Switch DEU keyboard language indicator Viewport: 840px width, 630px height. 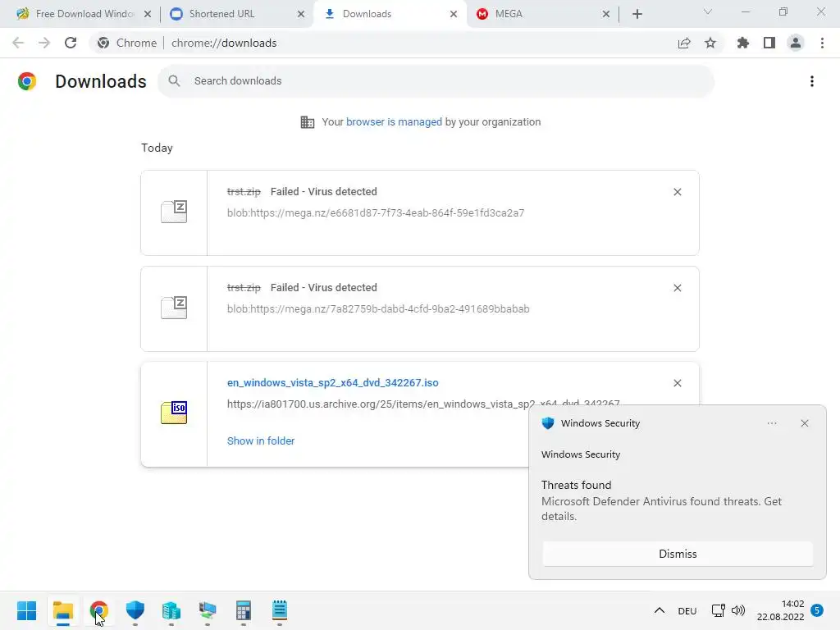(687, 610)
